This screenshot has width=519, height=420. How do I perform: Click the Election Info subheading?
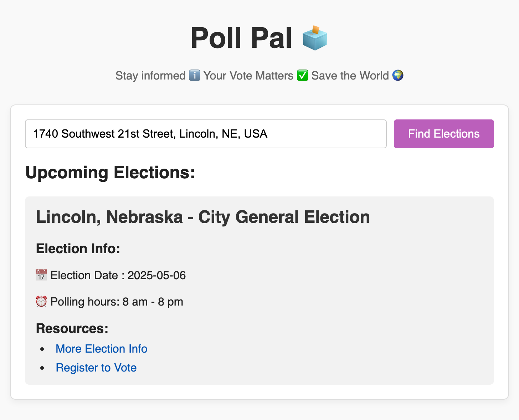click(x=78, y=249)
